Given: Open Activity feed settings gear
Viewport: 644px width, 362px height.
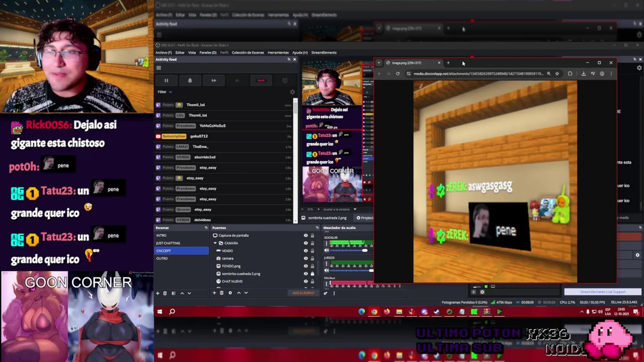Looking at the screenshot, I should (x=292, y=92).
